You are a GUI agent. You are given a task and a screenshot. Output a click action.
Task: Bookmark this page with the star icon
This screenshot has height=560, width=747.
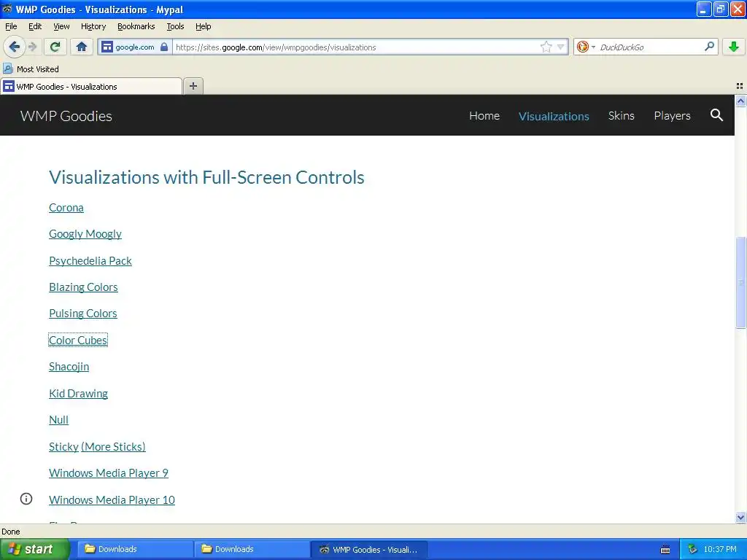pos(546,47)
